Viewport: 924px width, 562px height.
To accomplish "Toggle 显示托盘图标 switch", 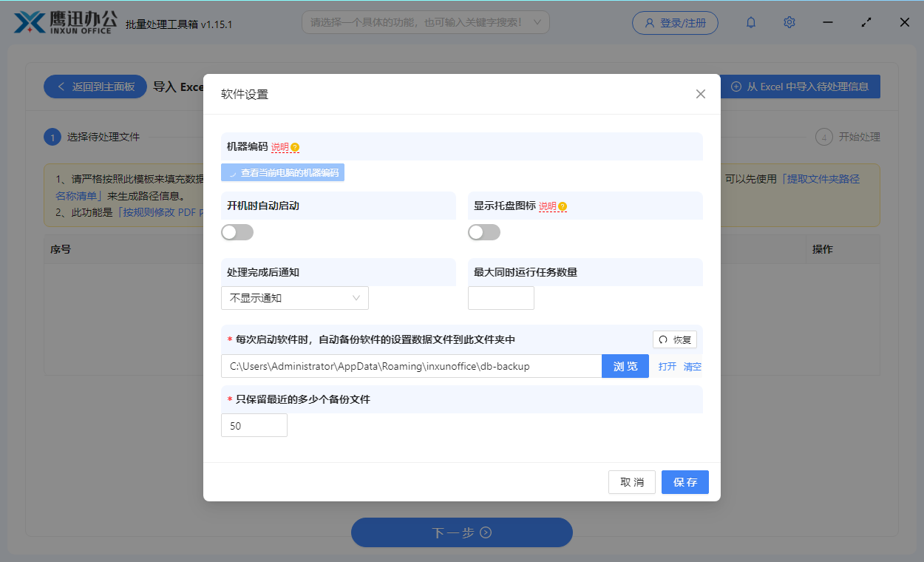I will point(484,232).
